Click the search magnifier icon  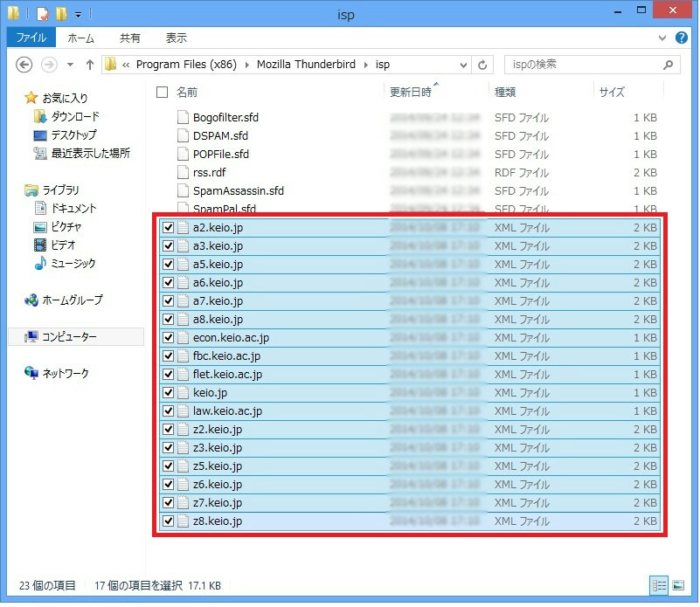tap(668, 65)
